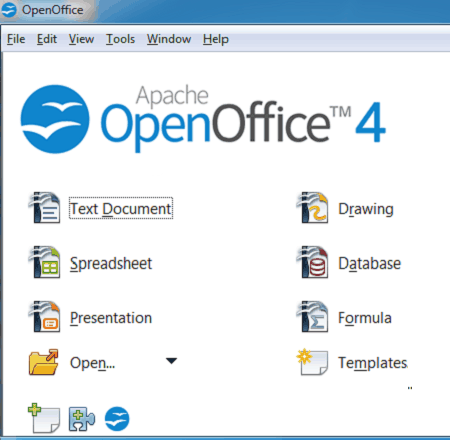Create a new Drawing
This screenshot has width=450, height=440.
coord(366,209)
